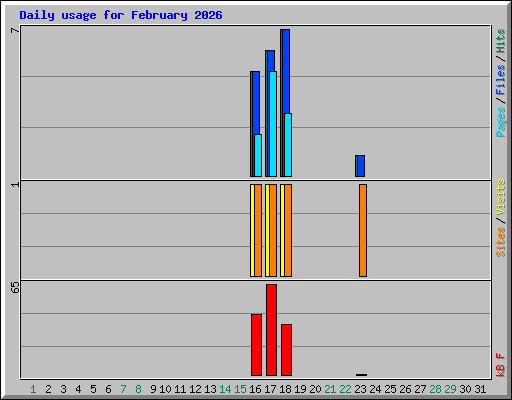
Task: Click the day label "10"
Action: pos(165,389)
